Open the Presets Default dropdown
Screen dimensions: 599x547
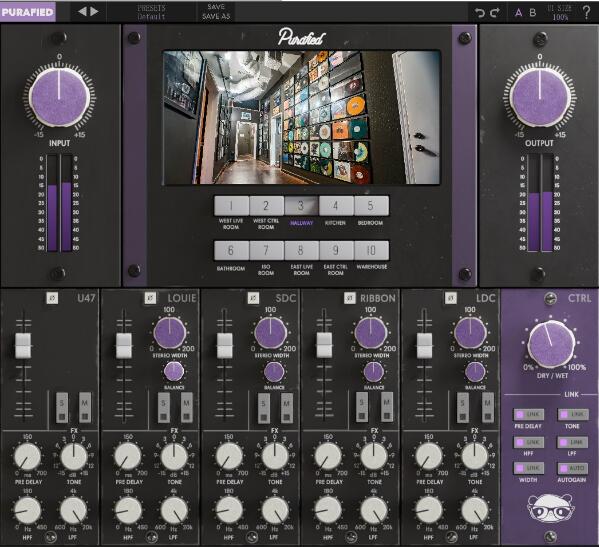click(151, 12)
